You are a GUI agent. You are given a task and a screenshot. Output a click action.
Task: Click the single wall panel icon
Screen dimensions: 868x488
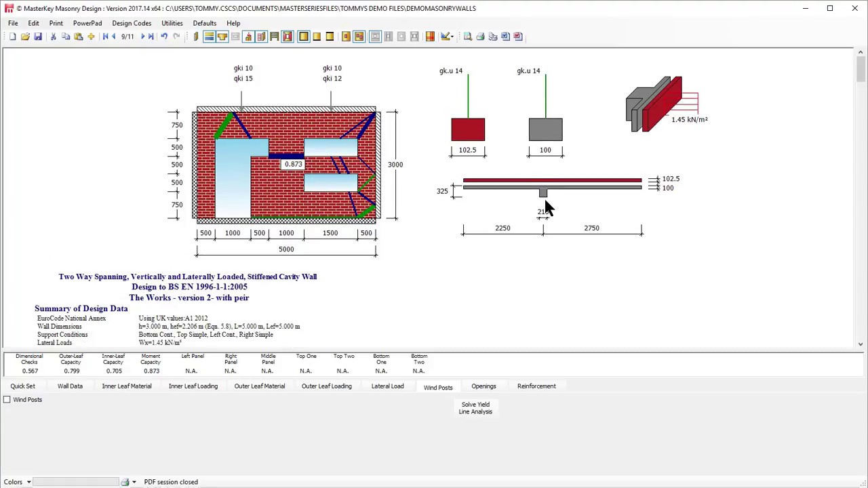[196, 37]
